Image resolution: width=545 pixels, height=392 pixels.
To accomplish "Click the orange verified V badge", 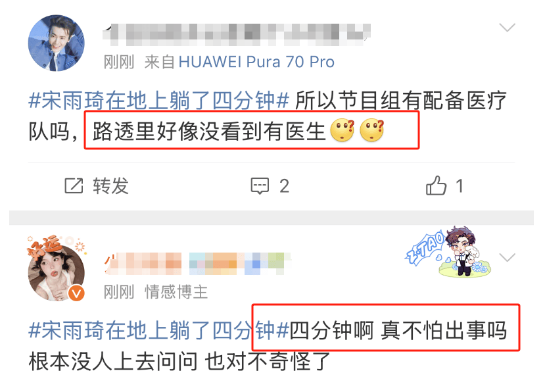I will (x=76, y=293).
